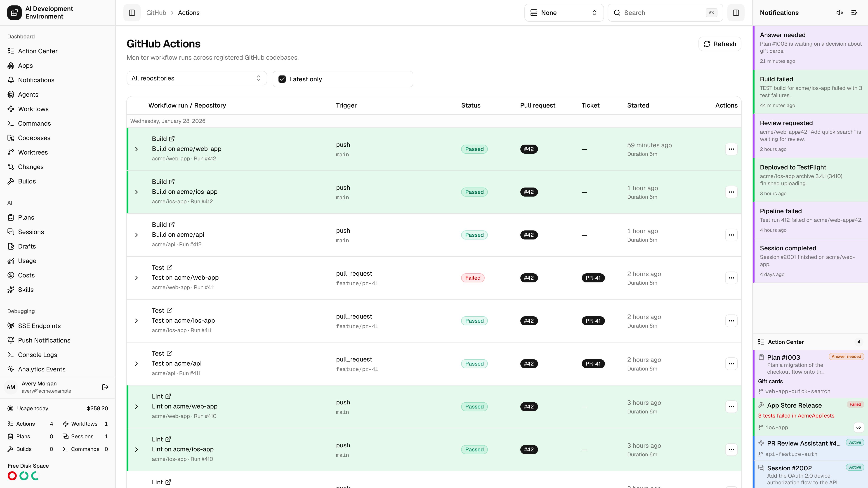Uncheck the Latest only checkbox
The height and width of the screenshot is (488, 868).
pyautogui.click(x=282, y=79)
